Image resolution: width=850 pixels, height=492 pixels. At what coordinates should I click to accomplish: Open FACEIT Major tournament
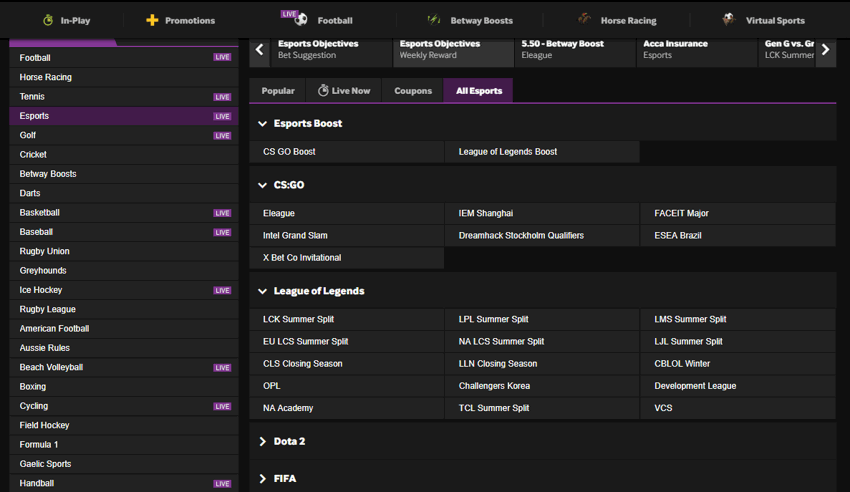(738, 213)
